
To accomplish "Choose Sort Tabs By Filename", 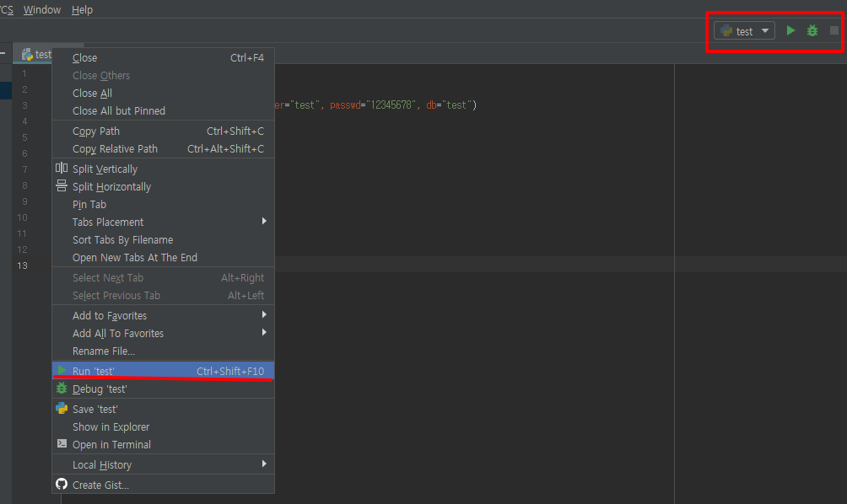I will click(x=163, y=239).
